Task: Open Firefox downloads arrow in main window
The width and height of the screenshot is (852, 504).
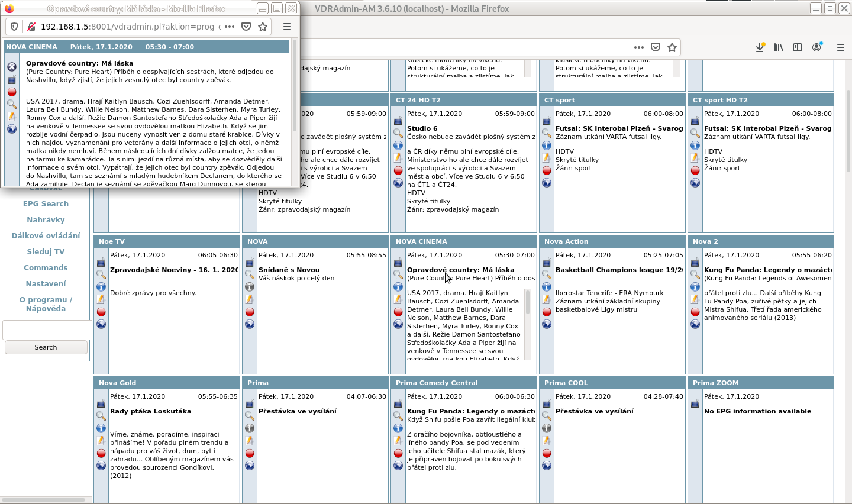Action: pyautogui.click(x=760, y=47)
